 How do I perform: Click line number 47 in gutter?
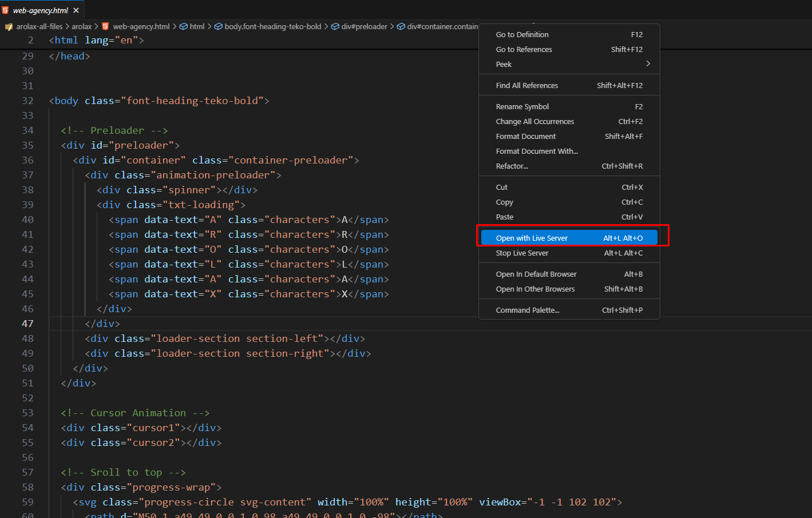(27, 324)
